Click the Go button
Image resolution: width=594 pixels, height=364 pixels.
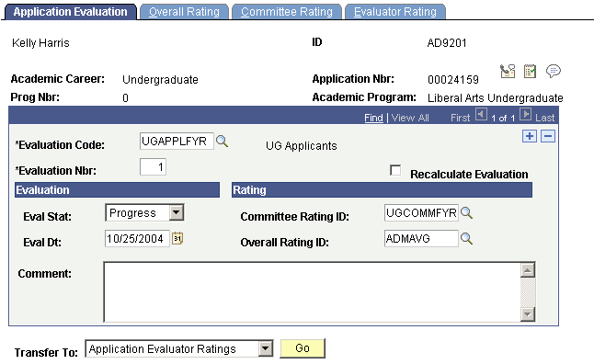(x=303, y=348)
